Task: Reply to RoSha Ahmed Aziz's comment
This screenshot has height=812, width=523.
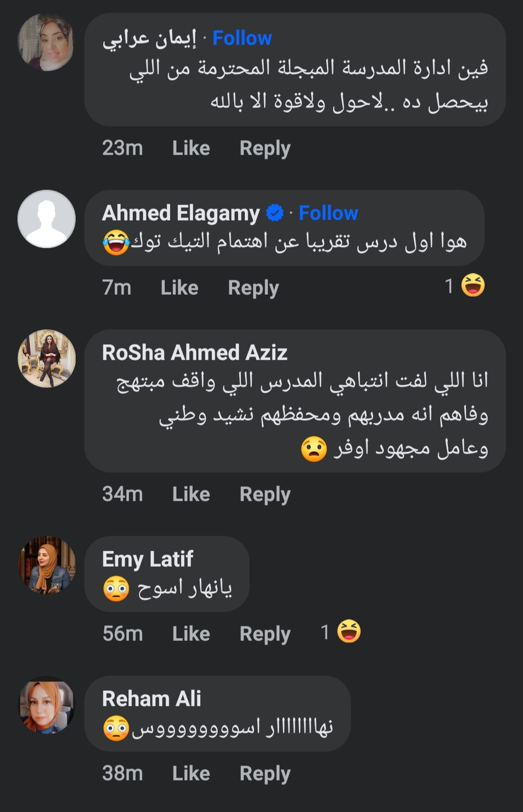Action: coord(265,494)
